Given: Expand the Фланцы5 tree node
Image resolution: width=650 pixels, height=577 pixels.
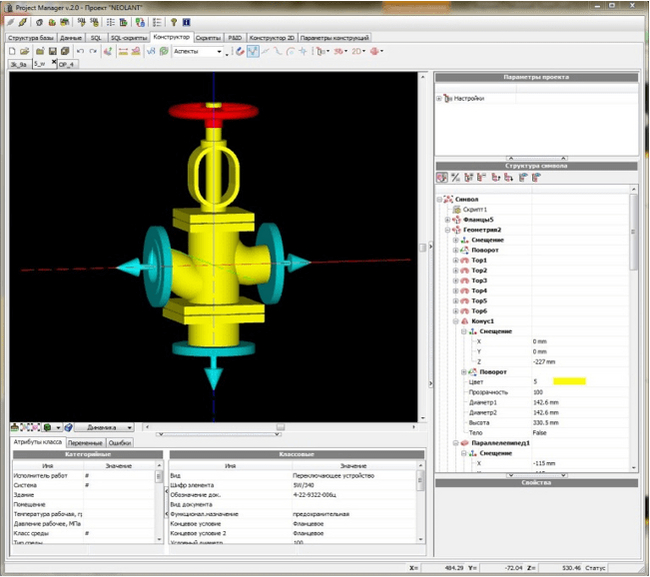Looking at the screenshot, I should coord(447,219).
